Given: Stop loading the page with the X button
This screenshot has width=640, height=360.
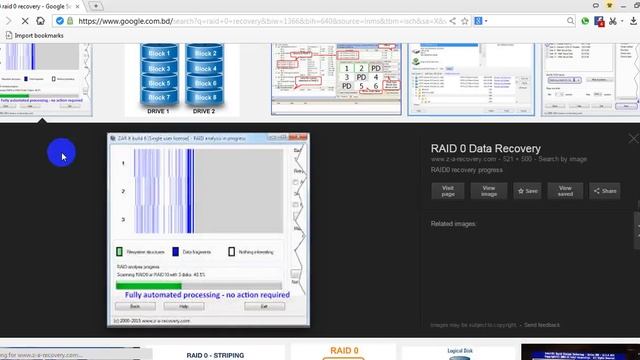Looking at the screenshot, I should 24,21.
